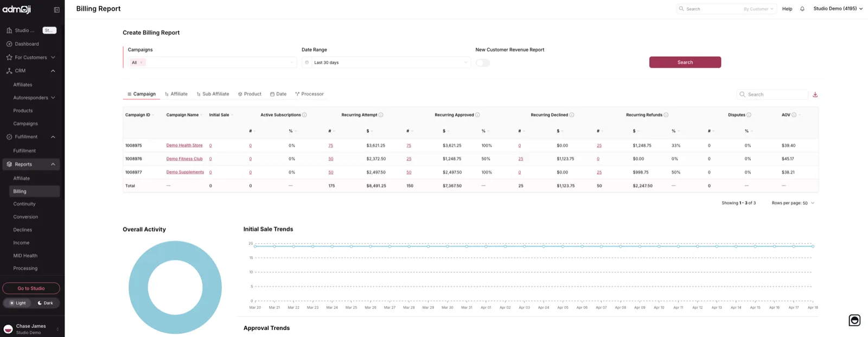Click Chase James user avatar
This screenshot has height=337, width=868.
pos(8,329)
